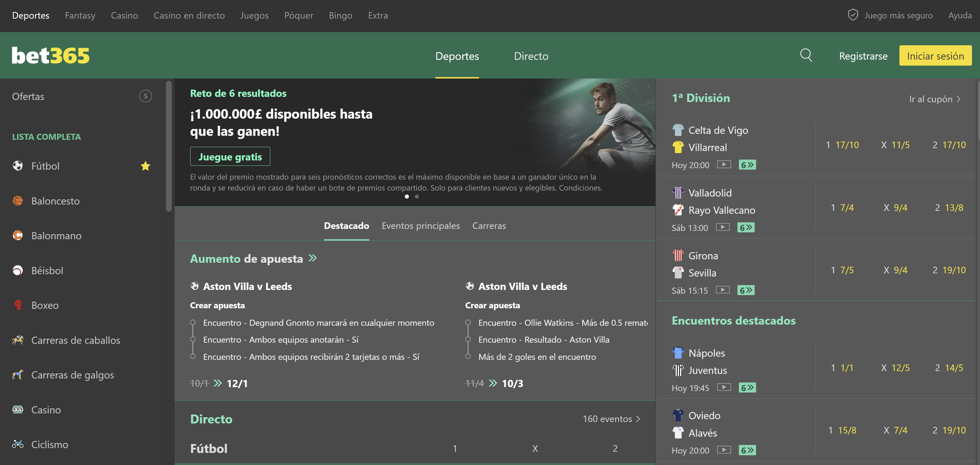Click the Valladolid team name
This screenshot has width=980, height=465.
pyautogui.click(x=710, y=193)
